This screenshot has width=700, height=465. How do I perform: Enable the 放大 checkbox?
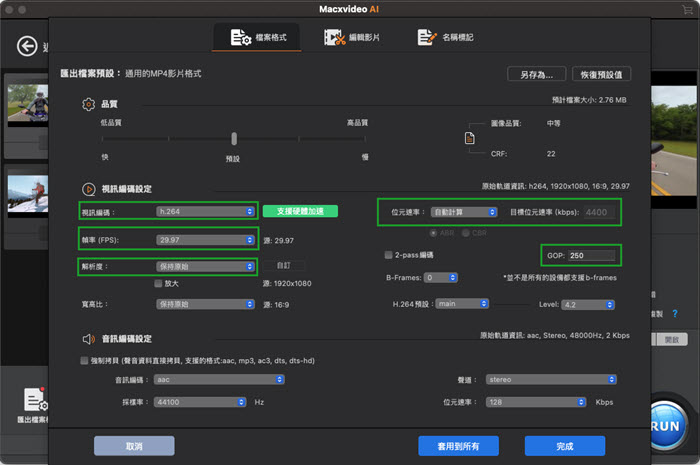pos(158,283)
